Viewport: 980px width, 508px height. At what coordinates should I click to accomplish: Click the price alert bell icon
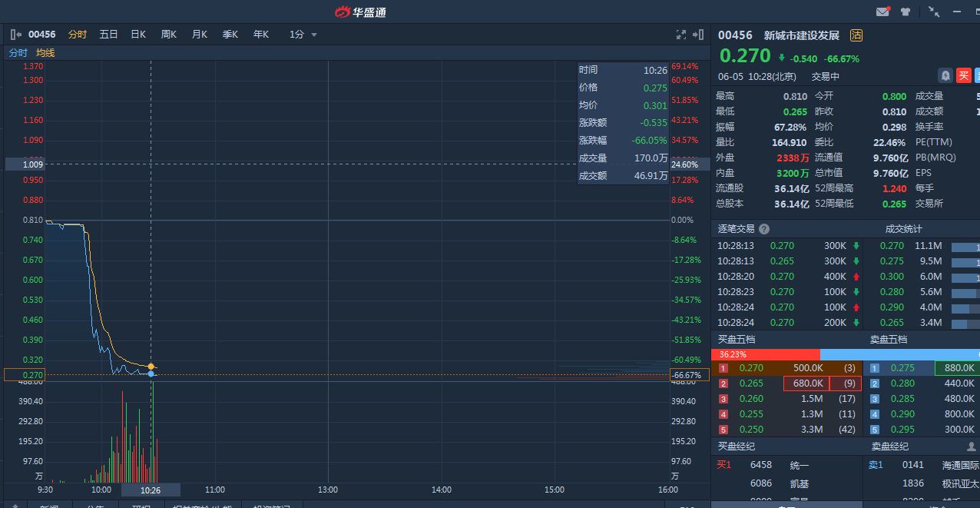tap(945, 75)
